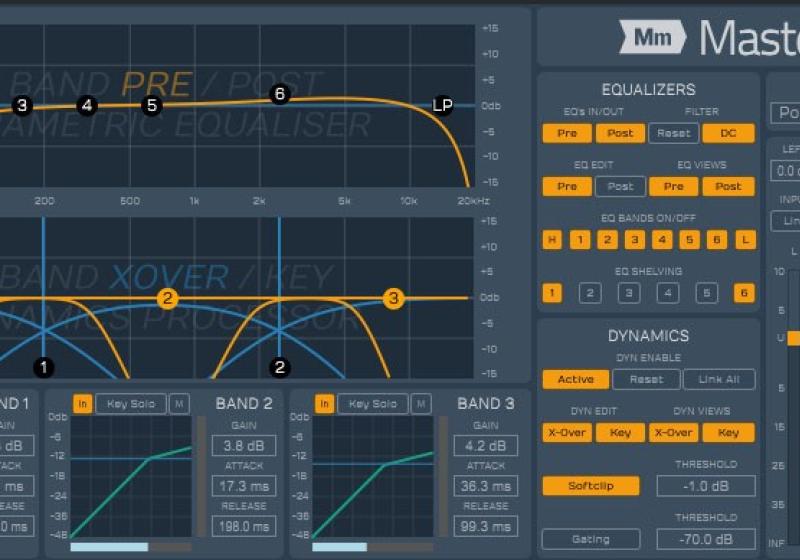Viewport: 800px width, 560px height.
Task: Toggle EQs In/Out Pre button
Action: pyautogui.click(x=567, y=134)
